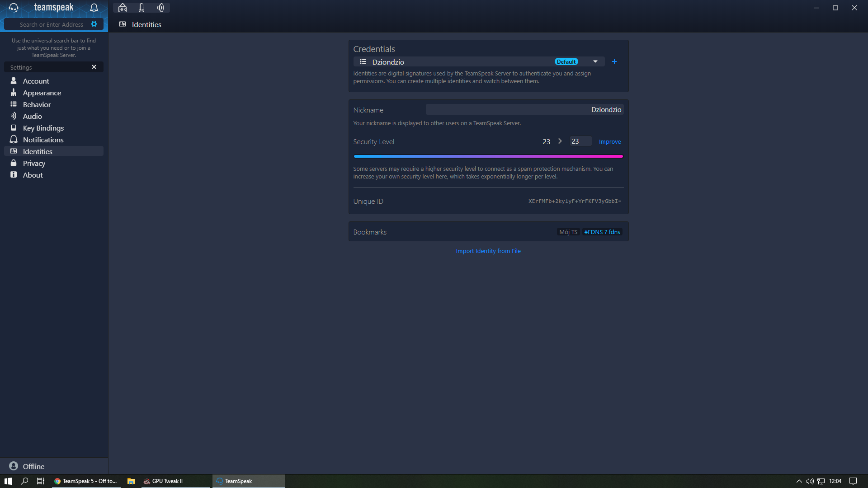Image resolution: width=868 pixels, height=488 pixels.
Task: Click the gear icon in the search bar
Action: click(x=94, y=24)
